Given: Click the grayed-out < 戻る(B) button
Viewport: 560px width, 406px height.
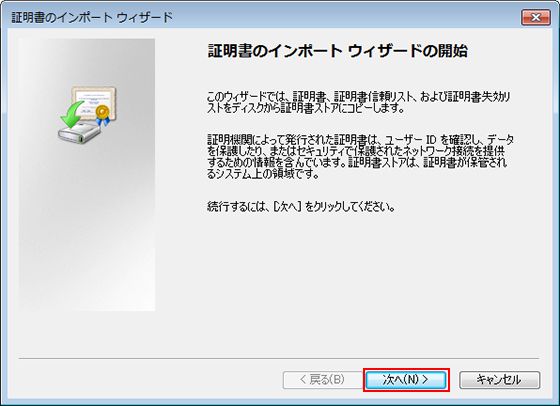Looking at the screenshot, I should pyautogui.click(x=322, y=380).
